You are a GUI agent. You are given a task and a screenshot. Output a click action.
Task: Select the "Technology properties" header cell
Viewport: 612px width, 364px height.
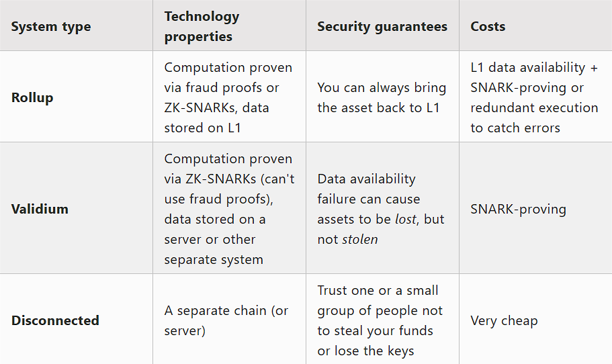click(x=202, y=26)
